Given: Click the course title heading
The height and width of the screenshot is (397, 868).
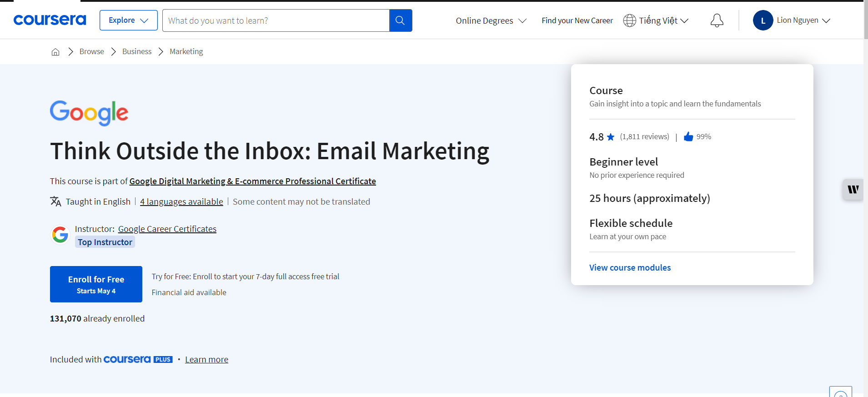Looking at the screenshot, I should point(270,151).
